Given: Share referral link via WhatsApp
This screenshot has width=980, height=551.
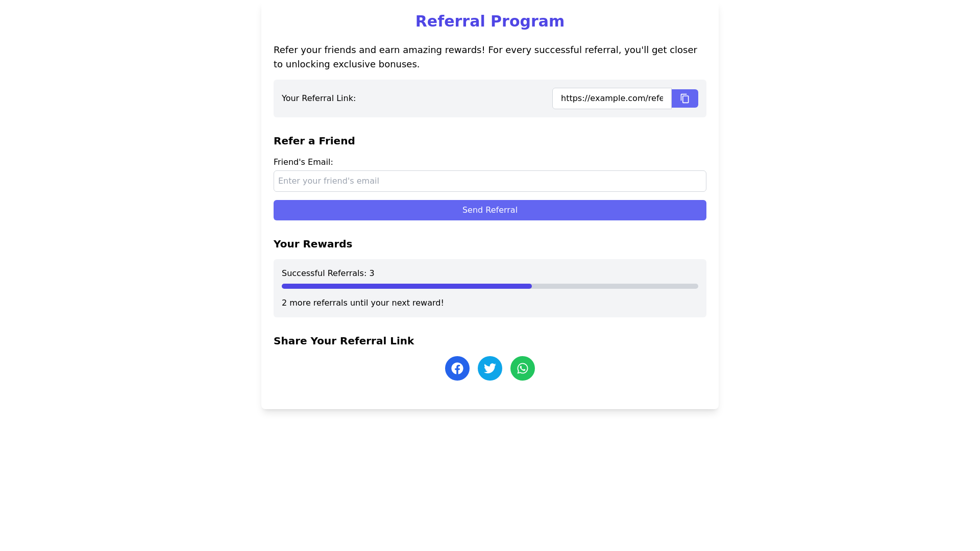Looking at the screenshot, I should (x=522, y=368).
